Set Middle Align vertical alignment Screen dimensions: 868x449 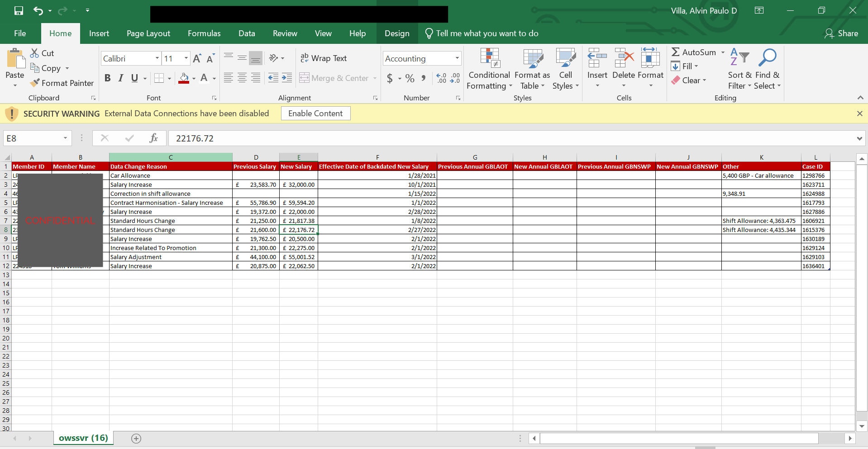click(x=242, y=58)
